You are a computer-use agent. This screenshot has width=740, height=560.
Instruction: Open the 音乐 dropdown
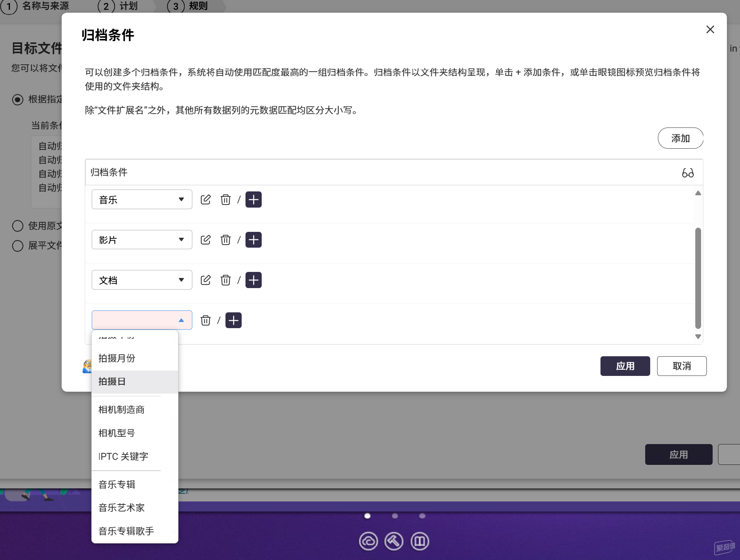[142, 200]
